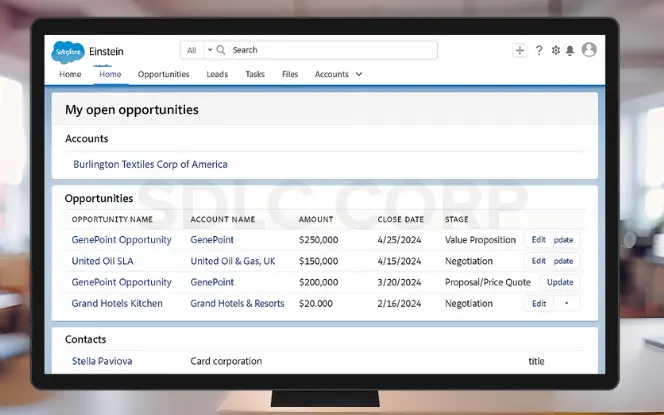Click Edit in the United Oil SLA row
The width and height of the screenshot is (664, 415).
point(539,261)
